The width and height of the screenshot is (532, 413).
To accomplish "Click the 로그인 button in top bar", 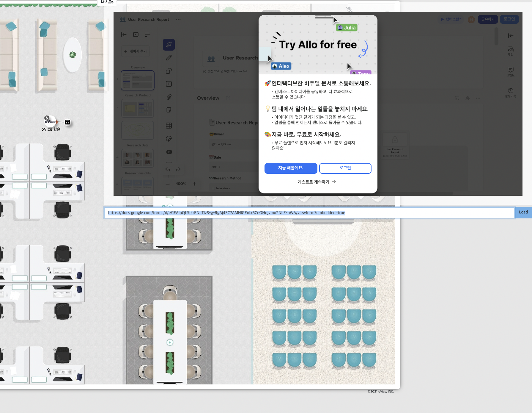I will 509,19.
